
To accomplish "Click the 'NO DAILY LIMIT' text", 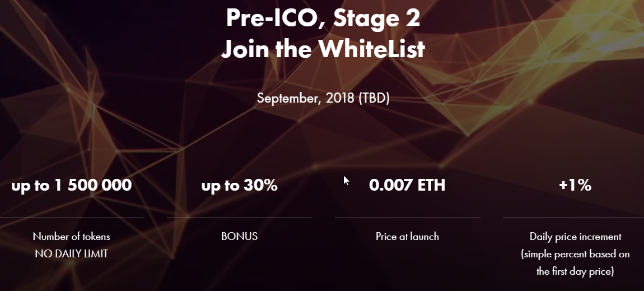I will pos(72,254).
